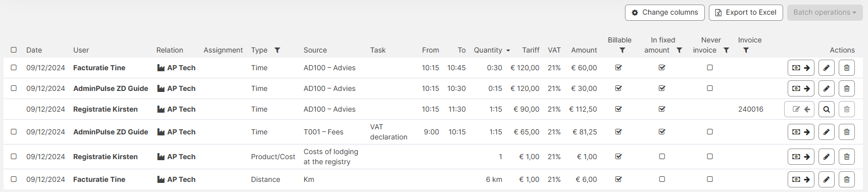The height and width of the screenshot is (192, 868).
Task: Edit the Distance Km entry with pencil icon
Action: 827,179
